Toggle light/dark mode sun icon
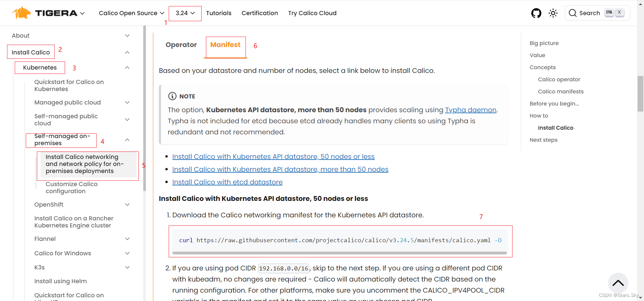This screenshot has height=301, width=644. 553,13
